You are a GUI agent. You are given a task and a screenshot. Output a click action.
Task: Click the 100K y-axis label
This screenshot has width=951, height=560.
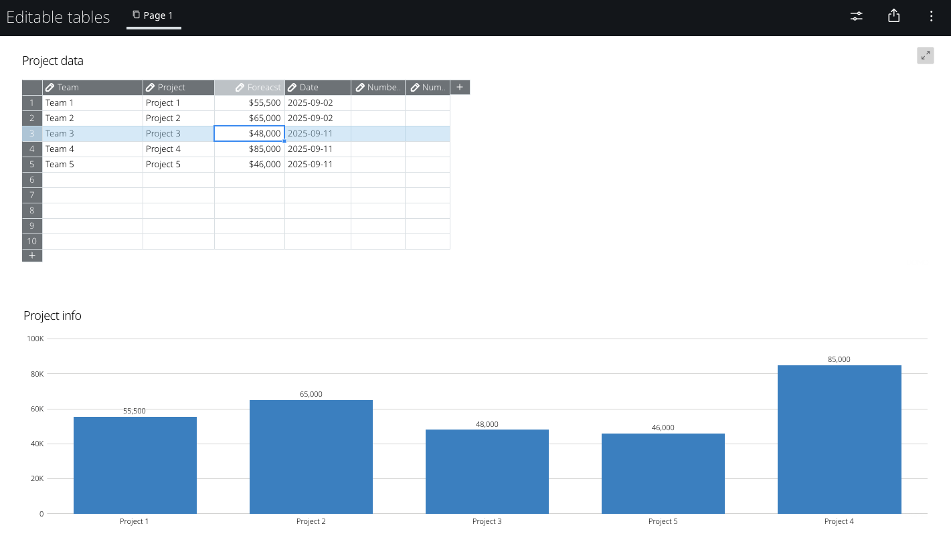coord(35,339)
